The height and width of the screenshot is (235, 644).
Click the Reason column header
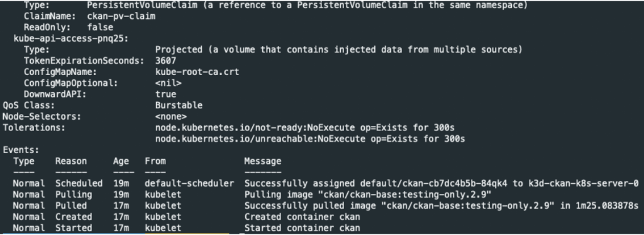[x=71, y=161]
